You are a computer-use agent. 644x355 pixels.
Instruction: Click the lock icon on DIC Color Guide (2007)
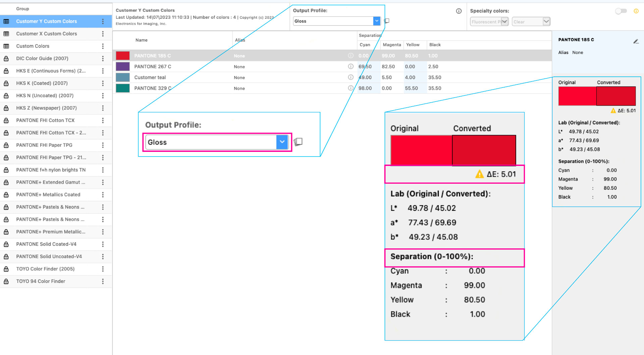(6, 58)
